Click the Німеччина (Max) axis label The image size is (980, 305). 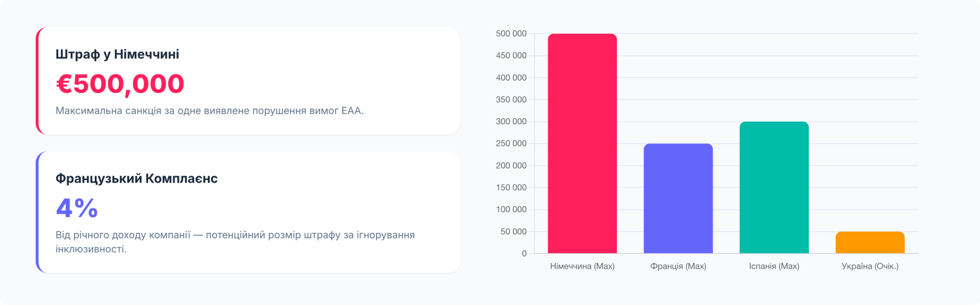tap(582, 266)
